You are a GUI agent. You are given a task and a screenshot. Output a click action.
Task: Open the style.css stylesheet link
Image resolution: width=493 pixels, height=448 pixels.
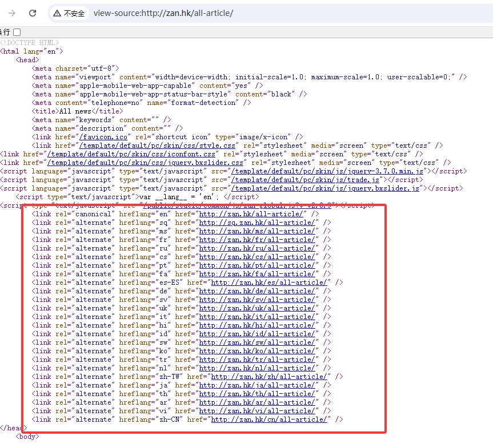tap(157, 146)
